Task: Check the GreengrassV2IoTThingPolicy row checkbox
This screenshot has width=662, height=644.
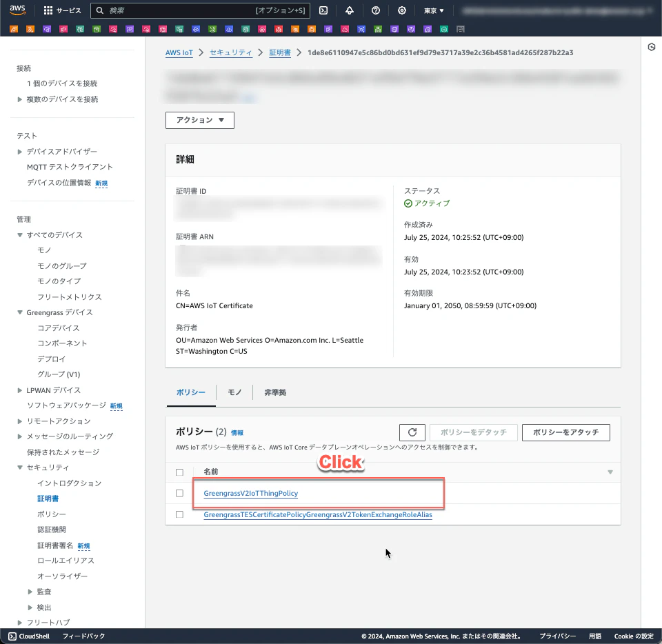Action: [x=179, y=493]
